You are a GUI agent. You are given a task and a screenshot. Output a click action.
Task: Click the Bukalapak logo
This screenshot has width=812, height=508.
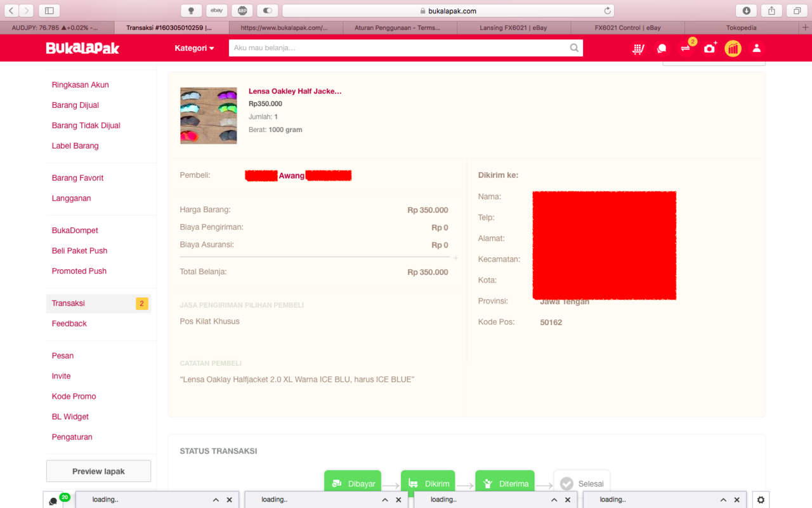pyautogui.click(x=82, y=48)
